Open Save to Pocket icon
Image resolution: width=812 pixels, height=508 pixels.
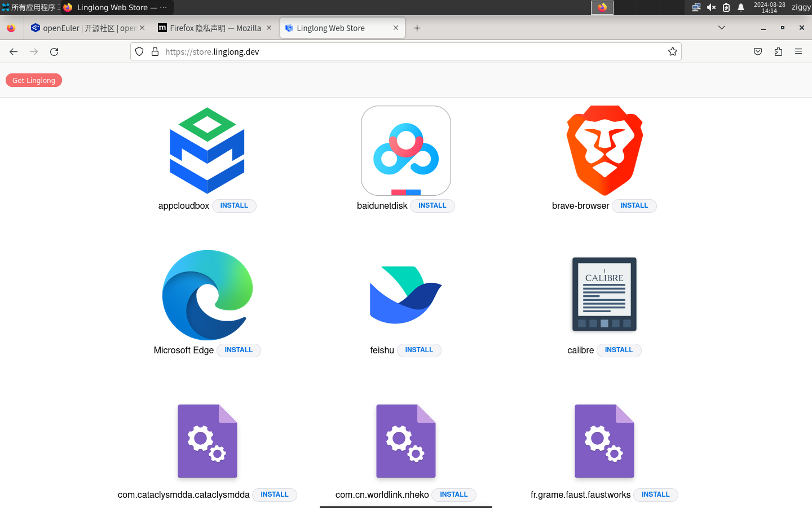(758, 51)
